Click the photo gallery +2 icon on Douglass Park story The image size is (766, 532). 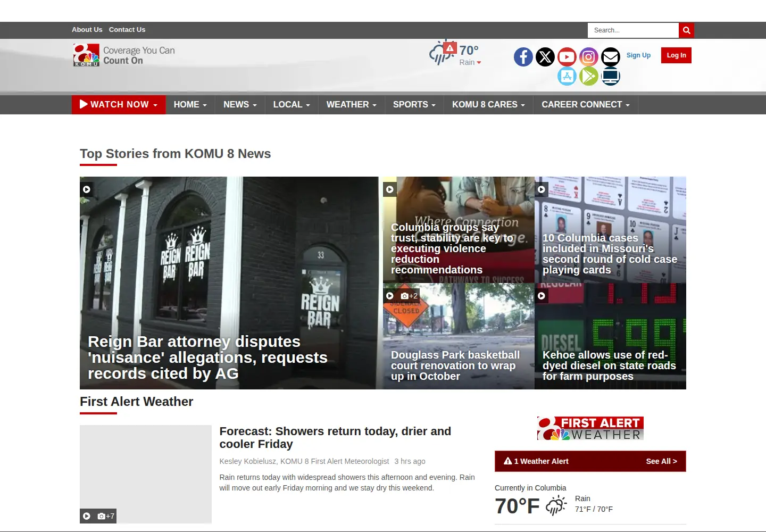(409, 296)
